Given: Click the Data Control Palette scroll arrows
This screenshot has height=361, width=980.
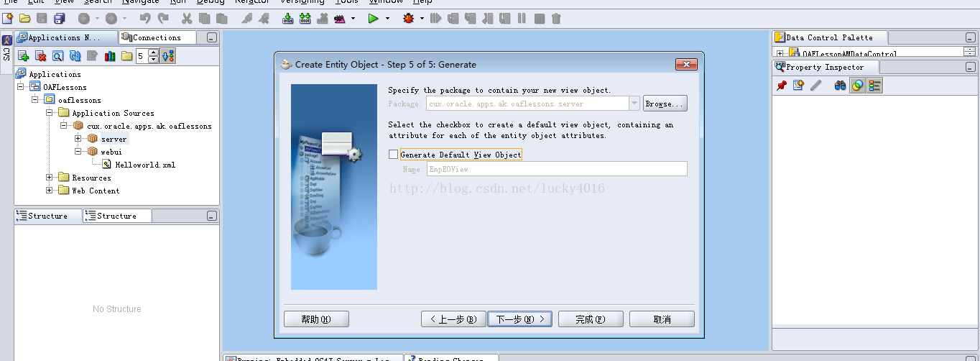Looking at the screenshot, I should click(969, 52).
